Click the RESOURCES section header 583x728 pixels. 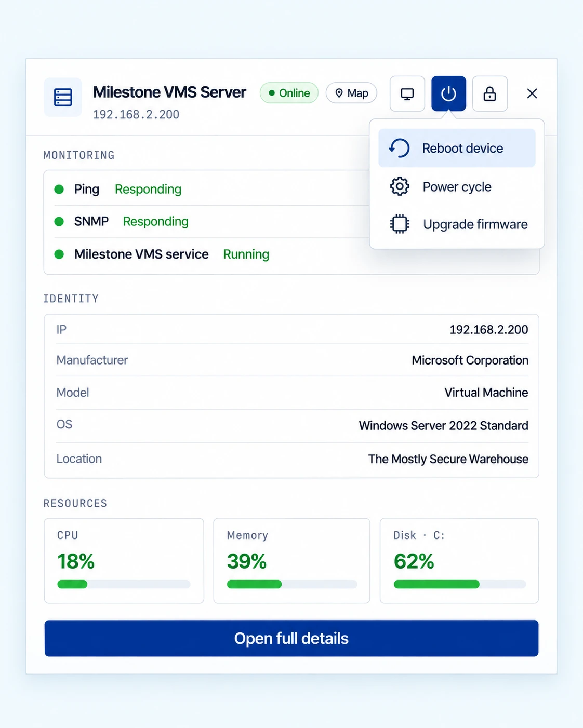[x=75, y=503]
